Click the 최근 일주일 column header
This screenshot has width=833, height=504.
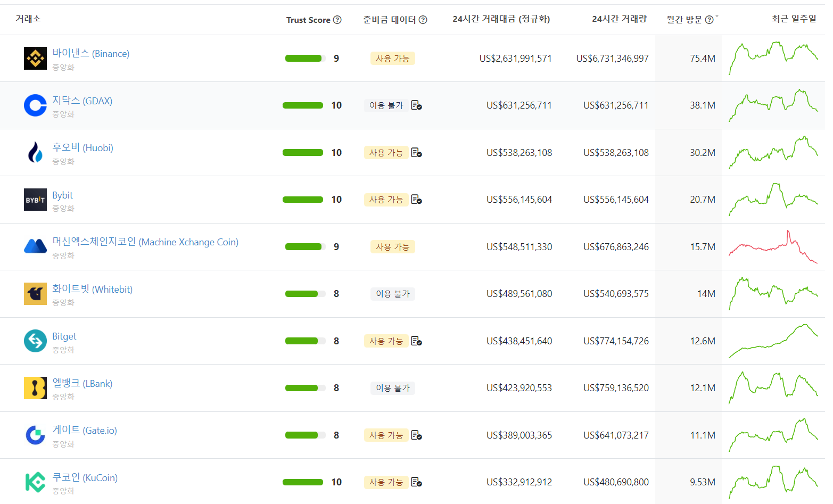(x=794, y=19)
